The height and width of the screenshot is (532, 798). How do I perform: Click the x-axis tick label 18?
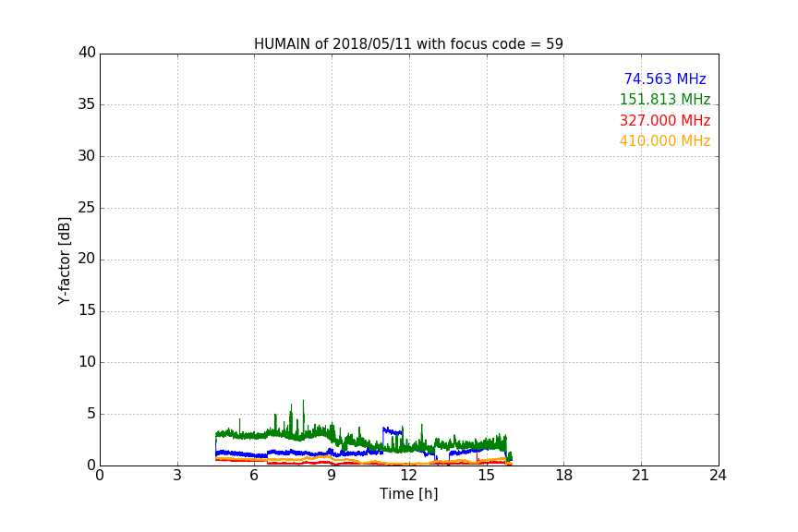click(x=564, y=476)
